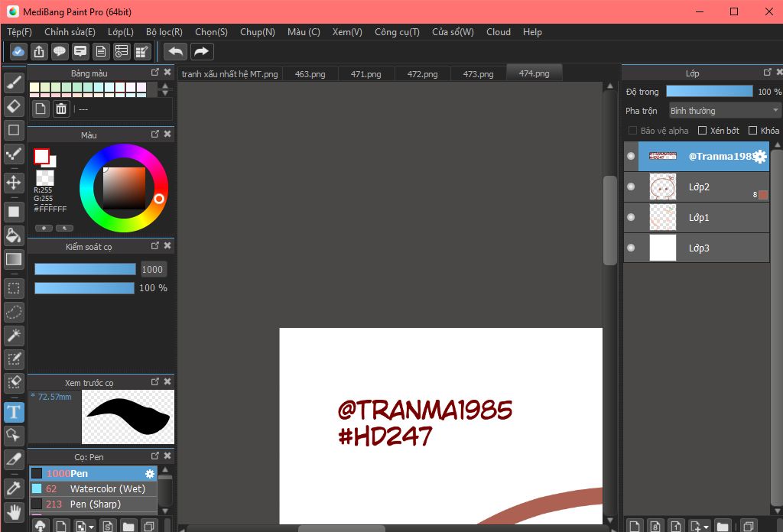Click the cloud save icon
The height and width of the screenshot is (532, 783).
pos(18,51)
